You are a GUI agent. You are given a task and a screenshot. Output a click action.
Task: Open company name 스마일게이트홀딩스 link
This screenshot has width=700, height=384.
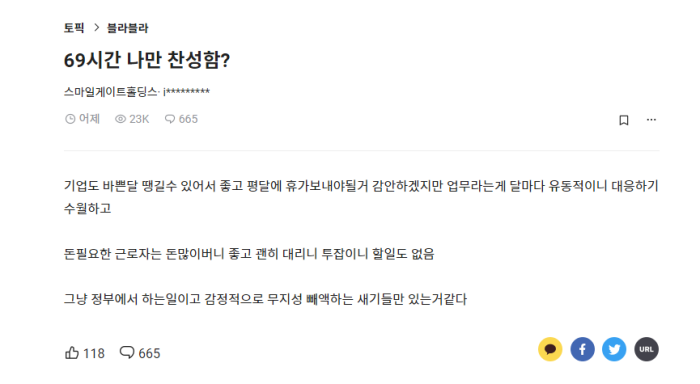coord(110,92)
